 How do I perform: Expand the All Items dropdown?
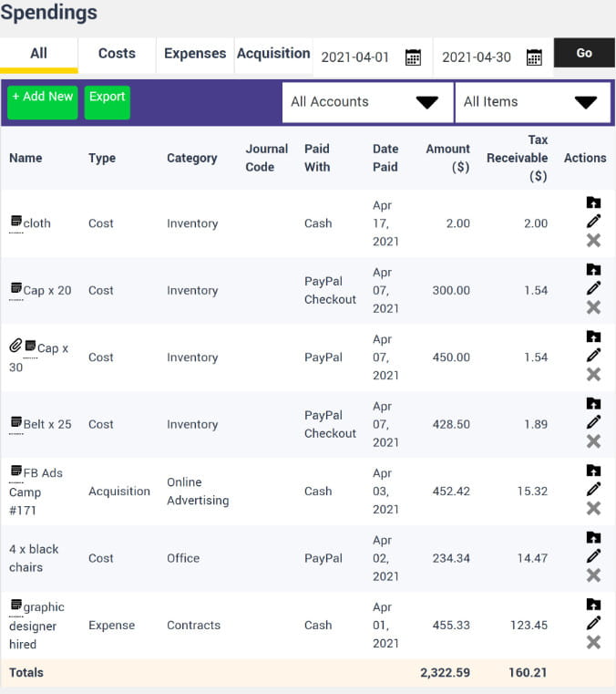532,102
